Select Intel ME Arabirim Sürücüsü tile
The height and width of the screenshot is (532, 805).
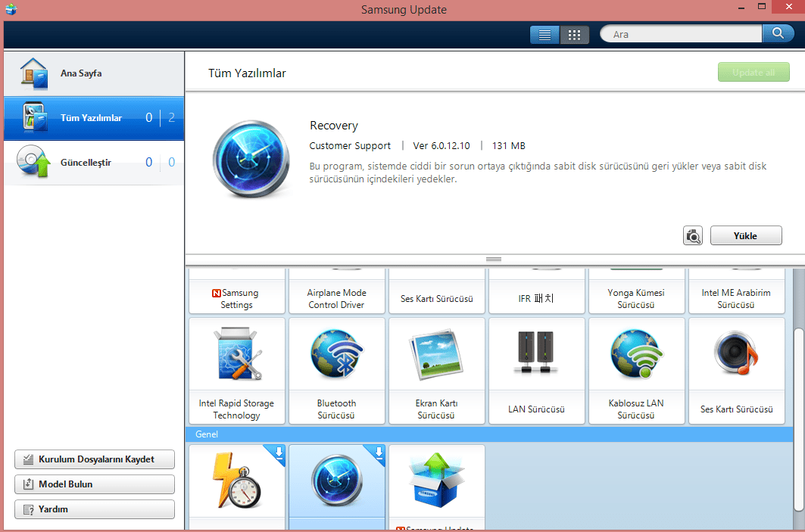(736, 291)
